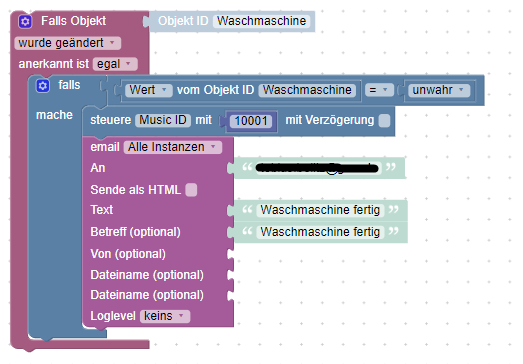Click the 'Von (optional)' empty input socket
Screen dimensions: 523x364
coord(230,254)
